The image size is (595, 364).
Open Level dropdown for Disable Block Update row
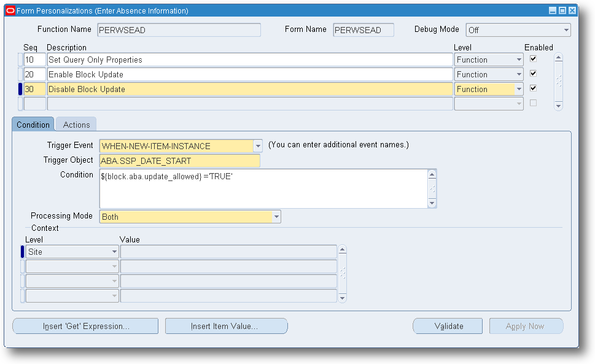[519, 90]
